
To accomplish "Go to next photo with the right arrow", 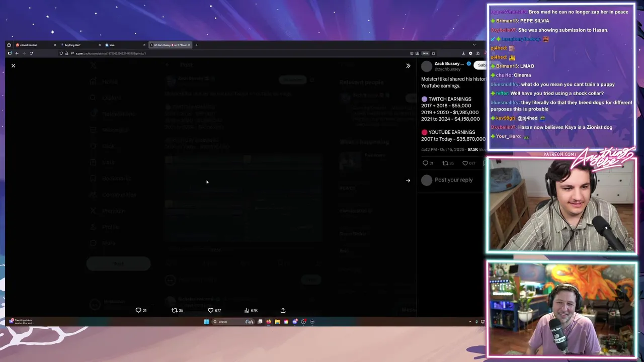I will click(x=408, y=180).
